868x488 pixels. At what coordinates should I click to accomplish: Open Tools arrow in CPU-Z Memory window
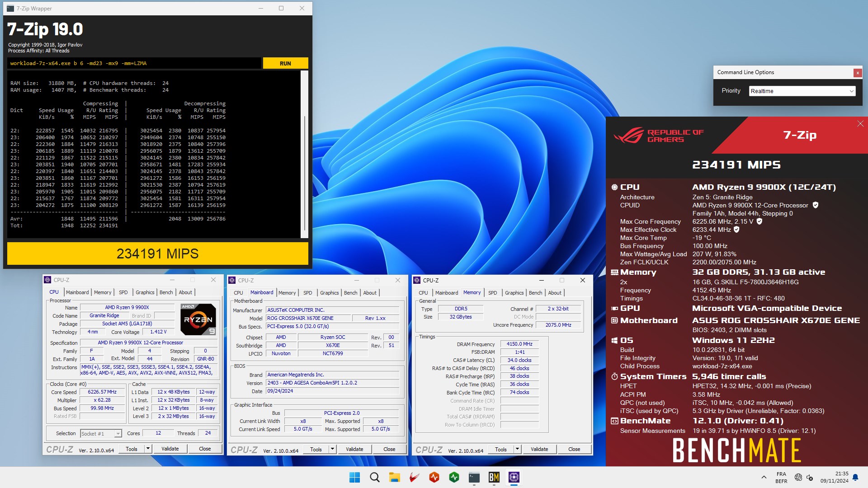point(517,449)
